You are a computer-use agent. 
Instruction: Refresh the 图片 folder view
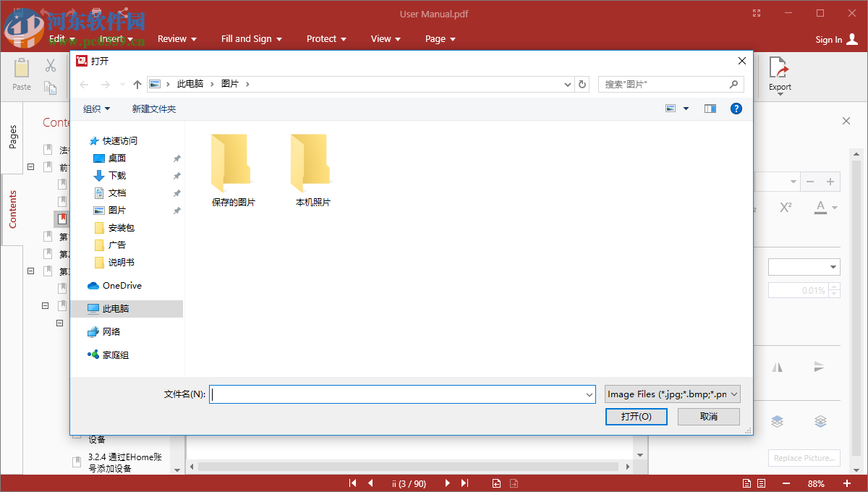(582, 84)
